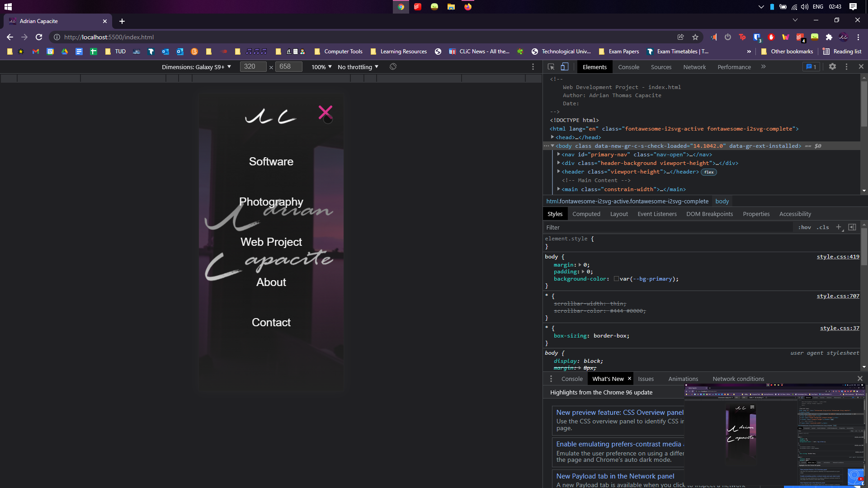
Task: Open the Animations drawer tab
Action: pos(683,379)
